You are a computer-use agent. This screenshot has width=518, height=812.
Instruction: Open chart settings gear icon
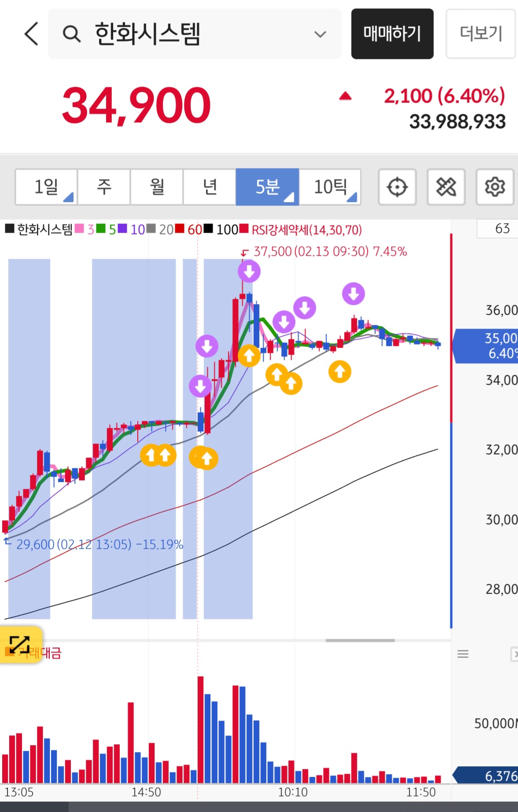tap(495, 187)
